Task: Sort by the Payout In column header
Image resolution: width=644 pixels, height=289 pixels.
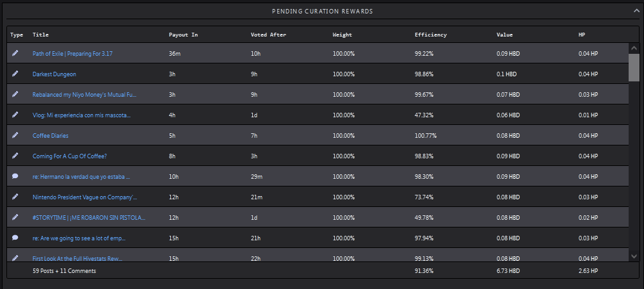Action: 183,35
